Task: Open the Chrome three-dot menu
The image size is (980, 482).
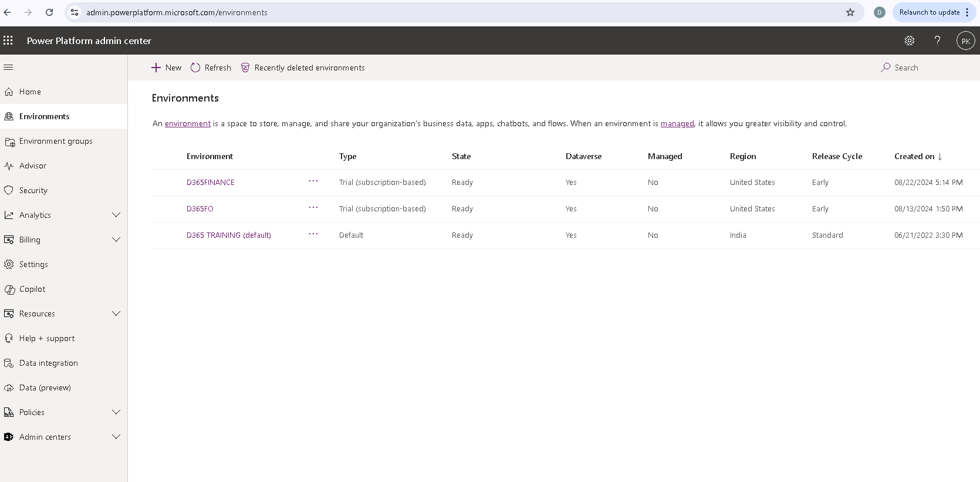Action: pyautogui.click(x=967, y=12)
